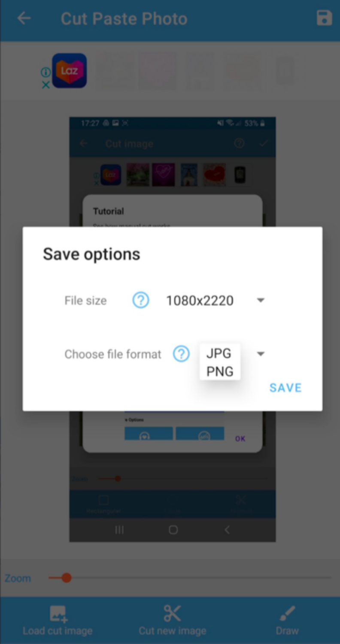Tap the Load cut image icon
340x644 pixels.
[x=58, y=614]
